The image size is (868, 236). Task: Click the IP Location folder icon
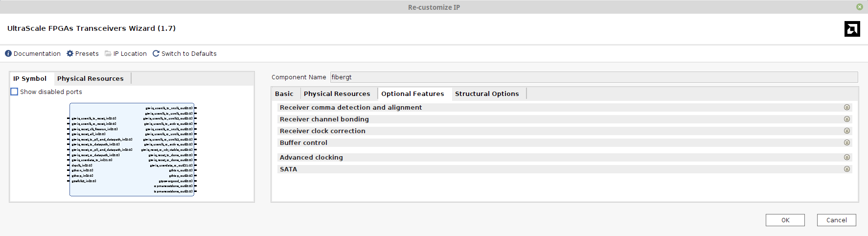pos(108,53)
